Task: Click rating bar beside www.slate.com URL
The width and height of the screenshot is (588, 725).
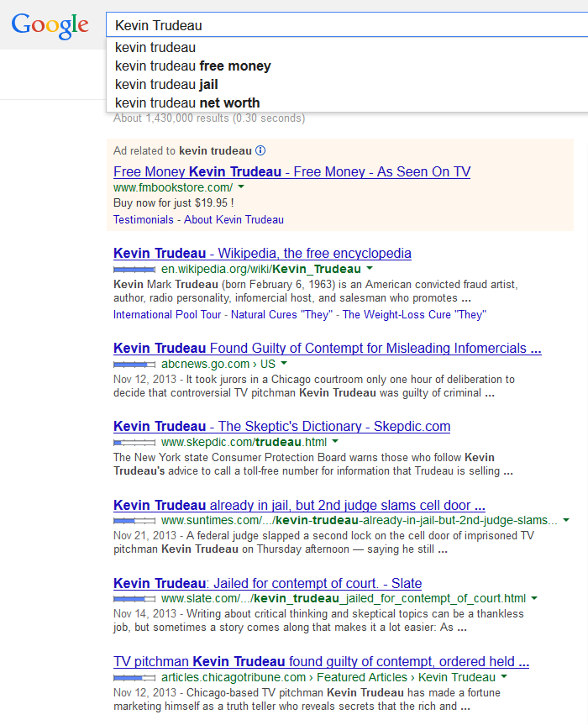Action: (x=134, y=599)
